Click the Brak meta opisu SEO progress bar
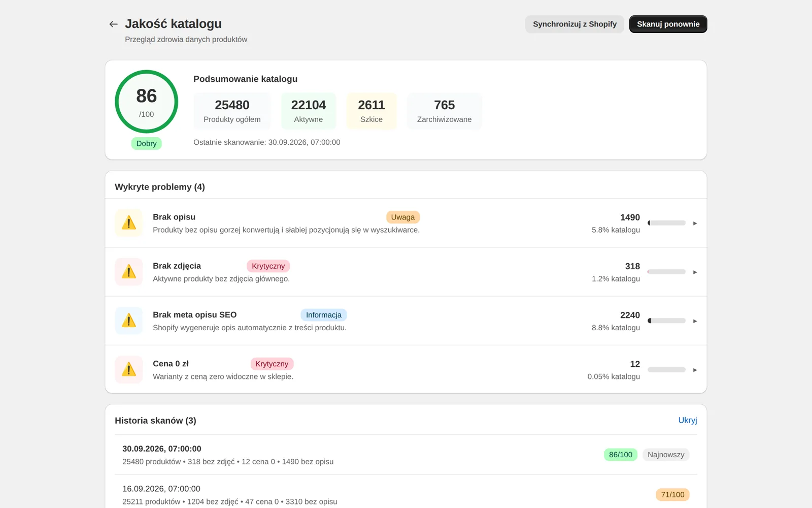Image resolution: width=812 pixels, height=508 pixels. click(666, 321)
